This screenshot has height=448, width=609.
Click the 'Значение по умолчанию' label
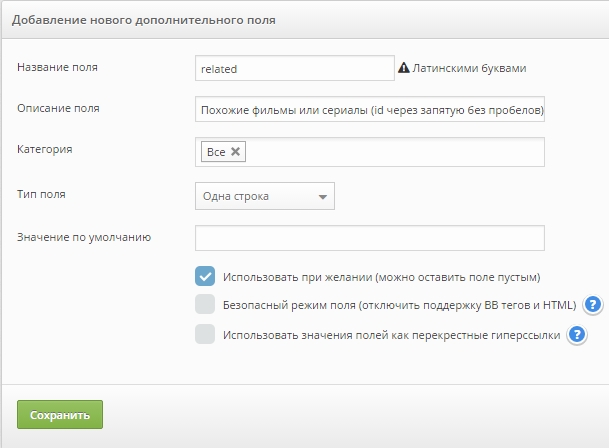[x=84, y=237]
